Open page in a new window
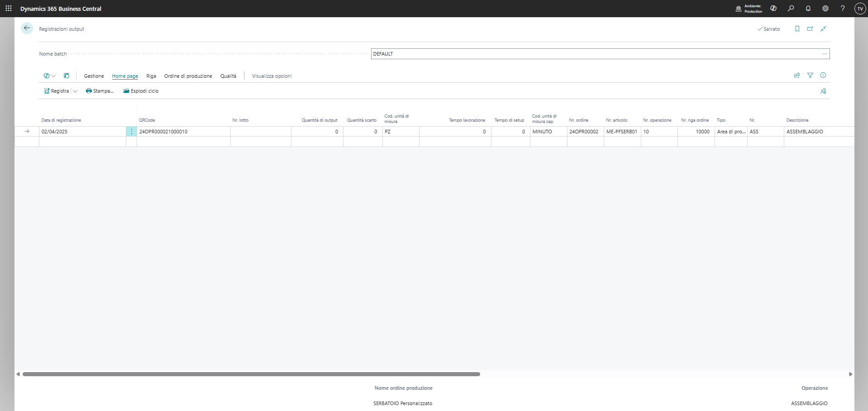Viewport: 868px width, 411px height. tap(810, 29)
